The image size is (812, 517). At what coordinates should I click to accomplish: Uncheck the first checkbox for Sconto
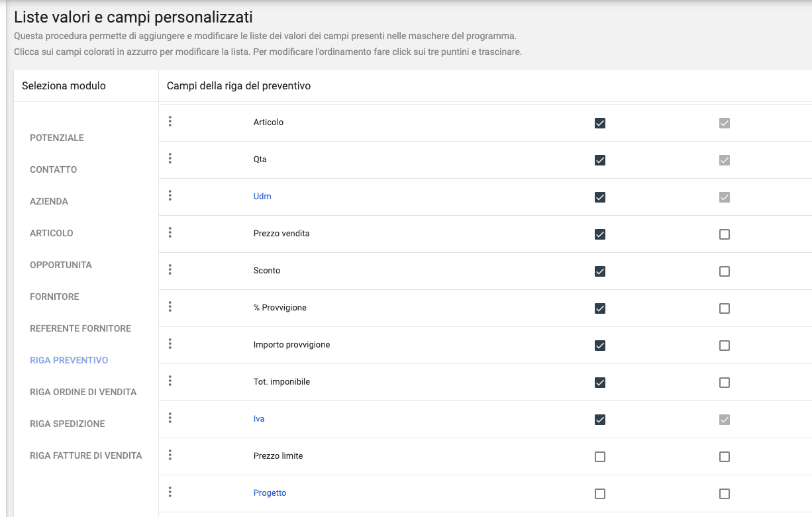pos(600,271)
